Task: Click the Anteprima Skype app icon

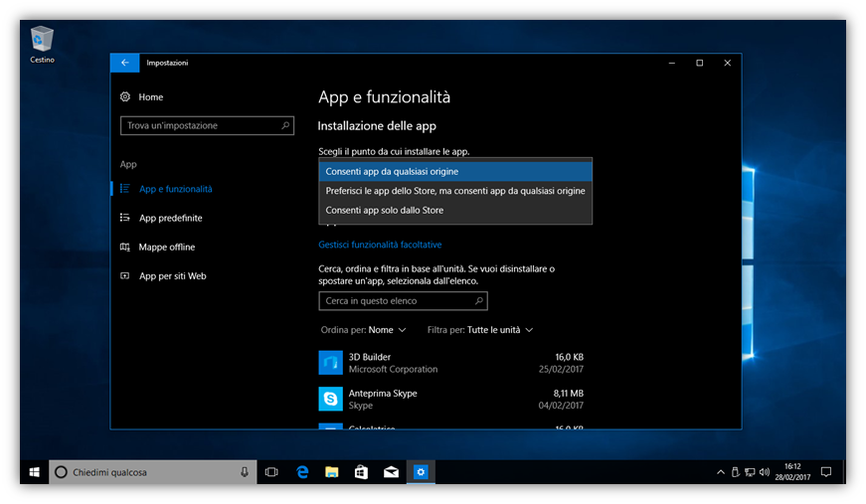Action: pyautogui.click(x=330, y=400)
